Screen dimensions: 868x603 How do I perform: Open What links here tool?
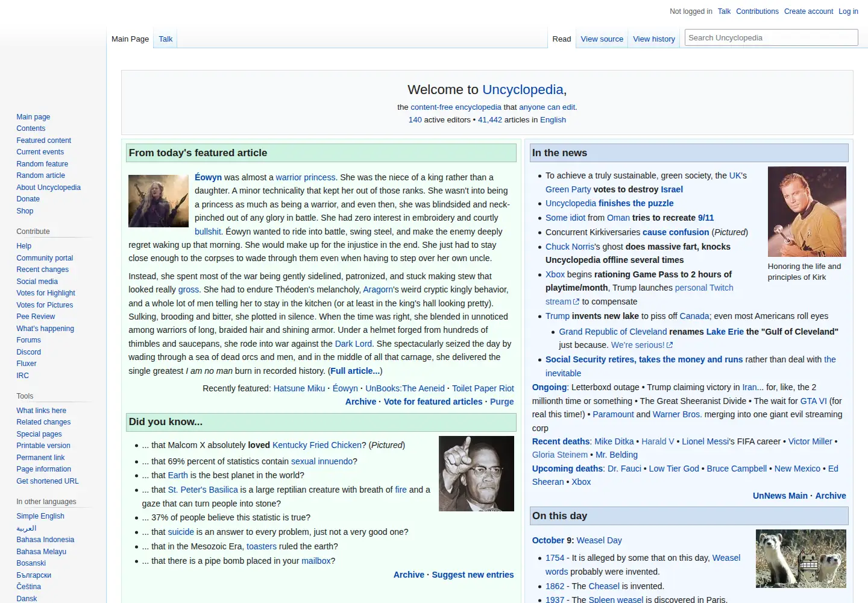(41, 411)
